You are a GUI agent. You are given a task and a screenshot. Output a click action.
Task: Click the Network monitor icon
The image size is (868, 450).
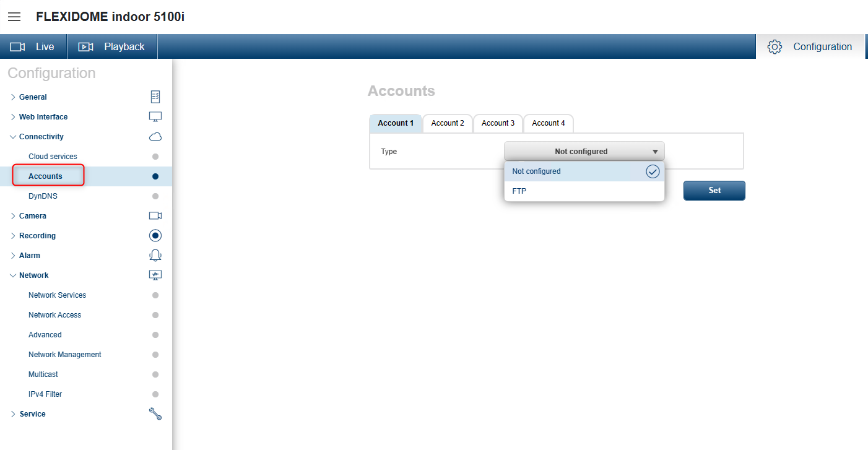click(x=155, y=275)
